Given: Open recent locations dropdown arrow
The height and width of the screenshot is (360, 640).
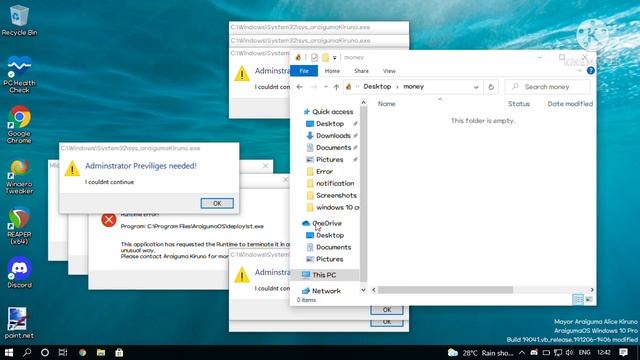Looking at the screenshot, I should 326,87.
